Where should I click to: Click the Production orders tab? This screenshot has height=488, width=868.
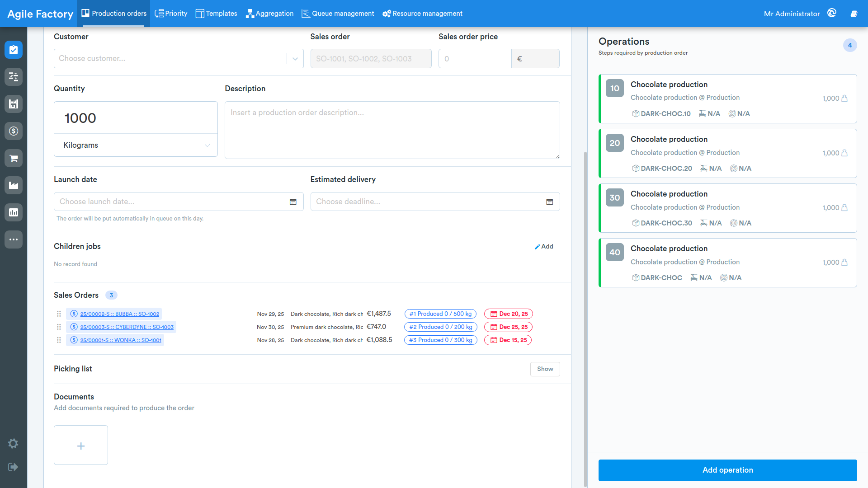[x=113, y=14]
